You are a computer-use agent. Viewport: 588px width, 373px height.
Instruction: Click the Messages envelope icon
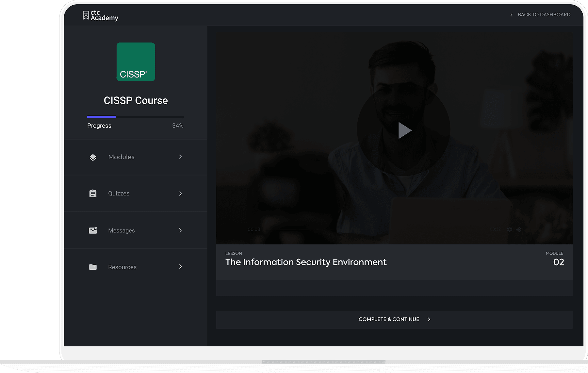tap(93, 230)
